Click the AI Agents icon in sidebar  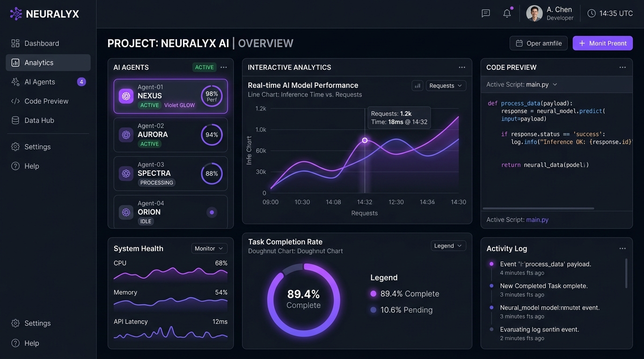[x=15, y=82]
